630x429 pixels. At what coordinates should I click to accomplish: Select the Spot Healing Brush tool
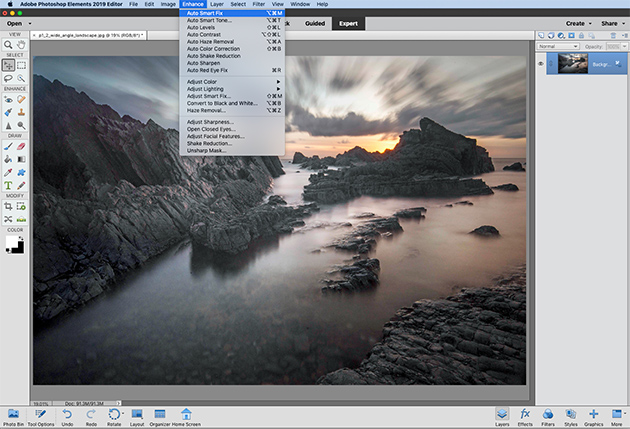tap(21, 99)
